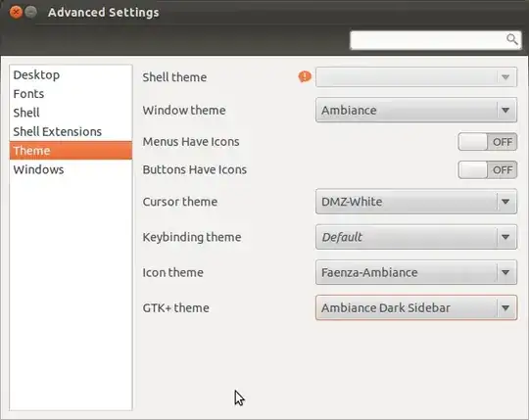The width and height of the screenshot is (529, 420).
Task: Toggle Buttons Have Icons switch
Action: pyautogui.click(x=487, y=170)
